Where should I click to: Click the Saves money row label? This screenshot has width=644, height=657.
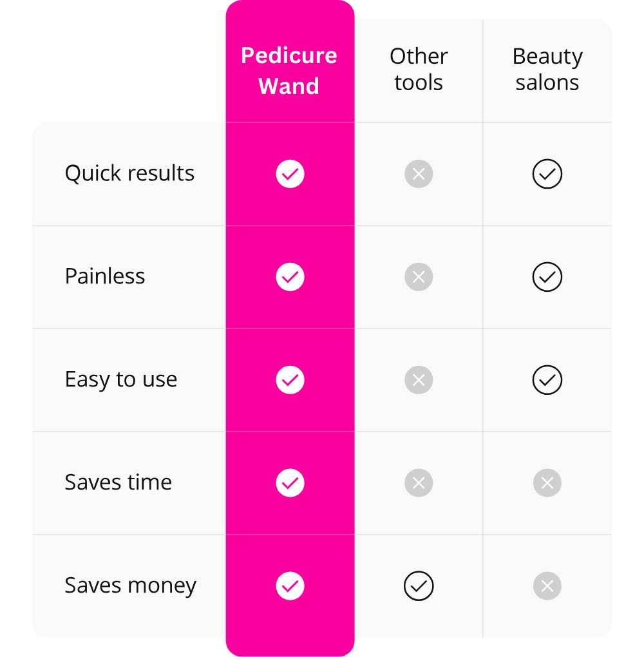click(x=130, y=586)
